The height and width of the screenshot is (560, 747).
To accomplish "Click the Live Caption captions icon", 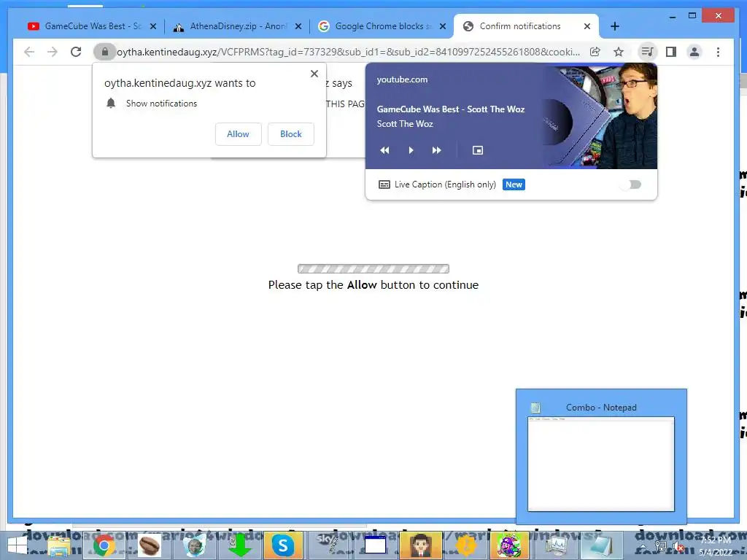I will tap(384, 184).
